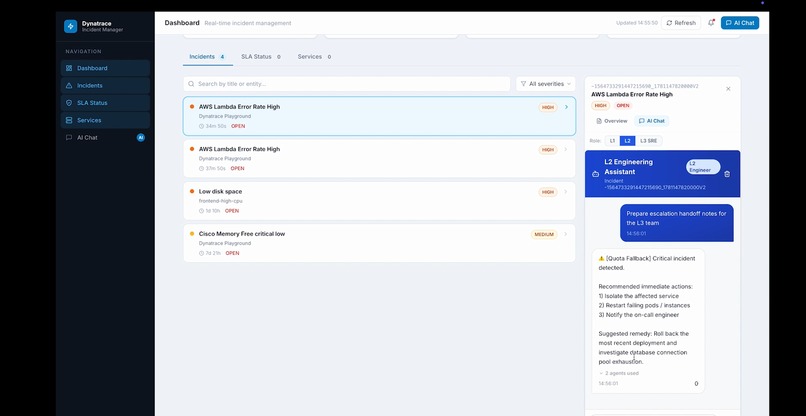The height and width of the screenshot is (416, 806).
Task: Click clock icon beside 7d 21h
Action: 202,253
